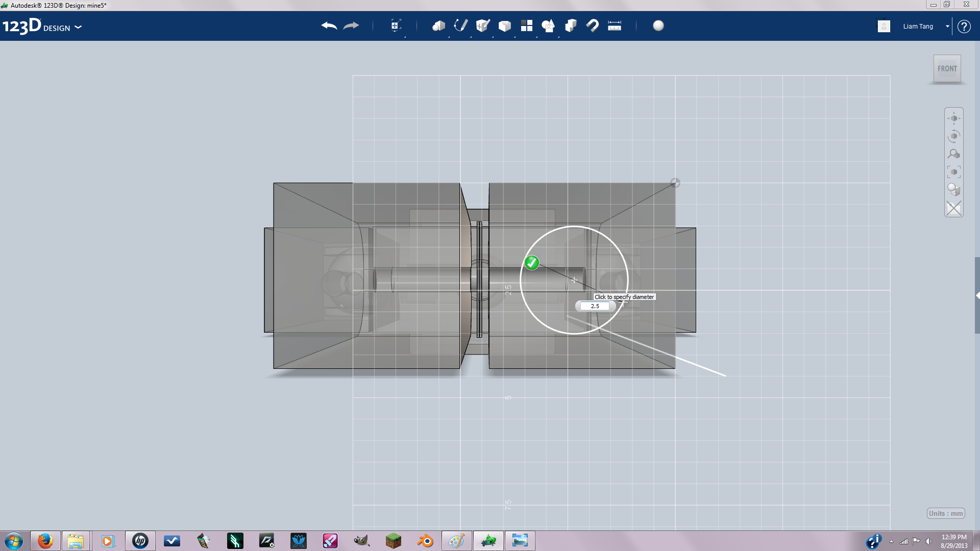Viewport: 980px width, 551px height.
Task: Select the Orbit navigation tool
Action: pyautogui.click(x=954, y=136)
